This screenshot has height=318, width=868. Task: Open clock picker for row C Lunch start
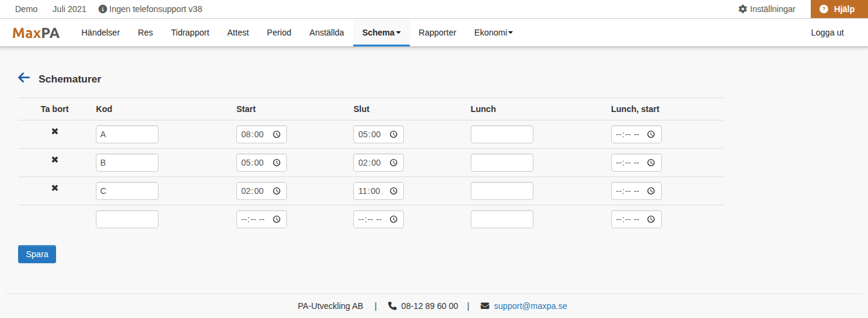coord(651,191)
